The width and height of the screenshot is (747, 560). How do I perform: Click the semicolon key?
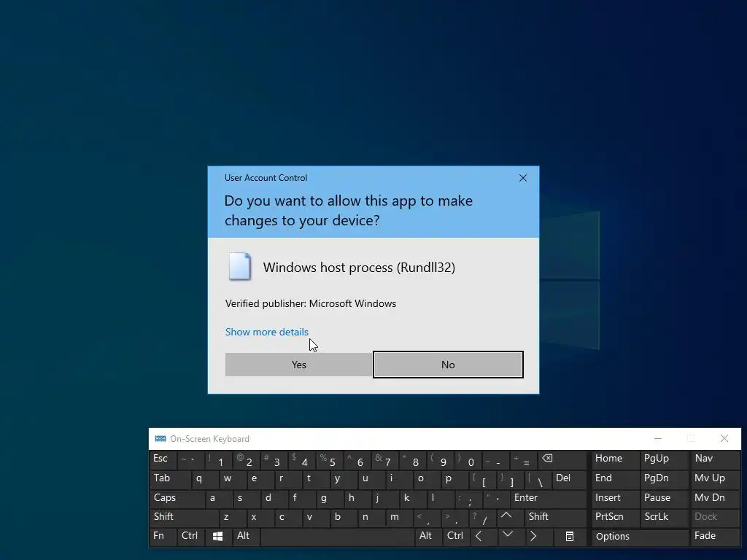click(x=468, y=499)
